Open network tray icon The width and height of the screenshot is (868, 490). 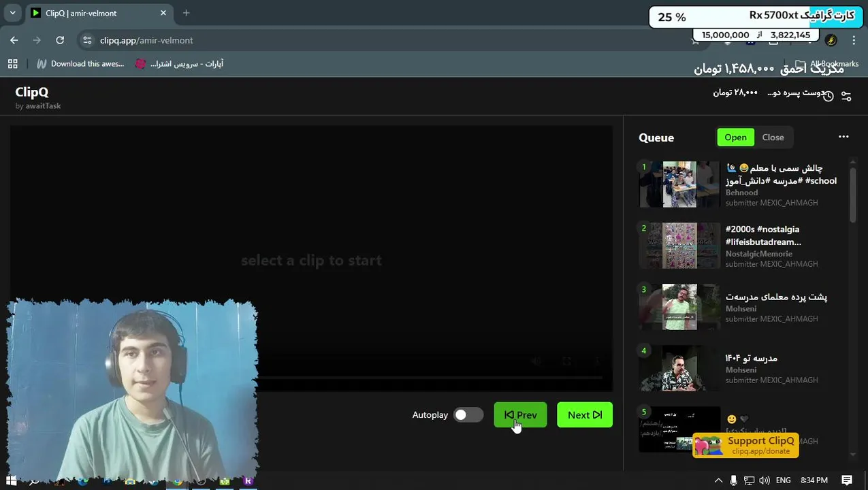tap(749, 480)
